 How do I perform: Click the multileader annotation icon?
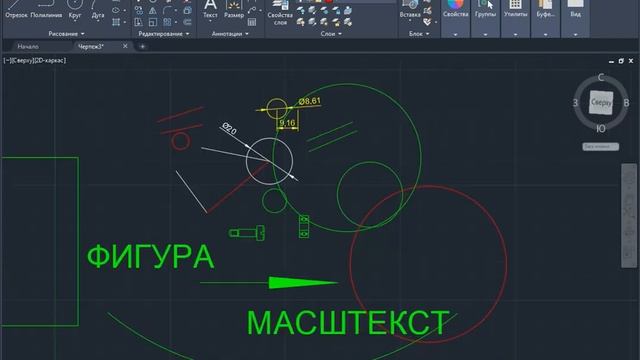pyautogui.click(x=252, y=11)
